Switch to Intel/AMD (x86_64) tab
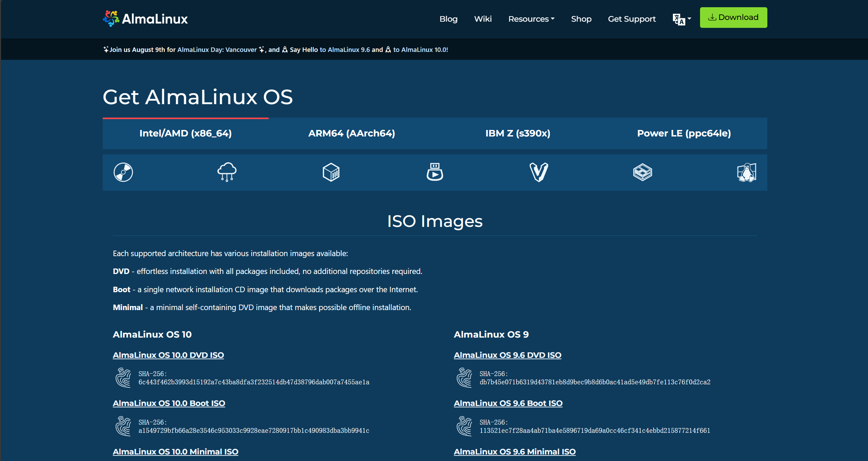Image resolution: width=868 pixels, height=461 pixels. click(x=185, y=133)
